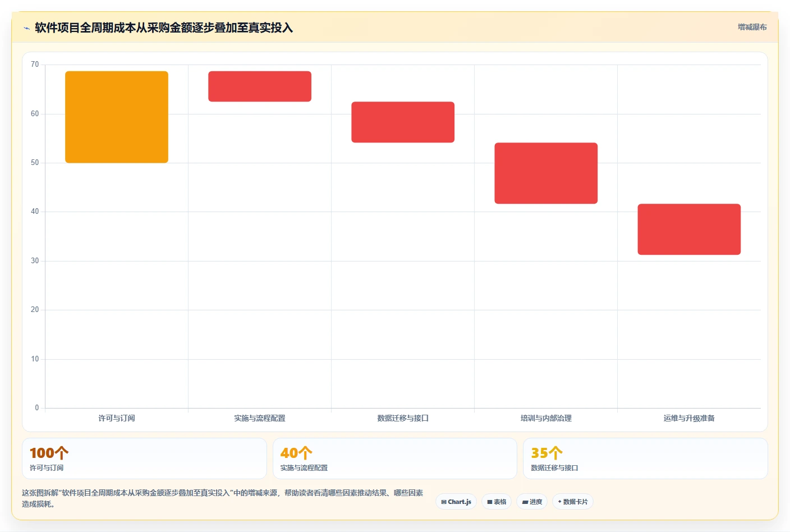
Task: Click the red 实施与流程配置 bar
Action: [x=260, y=86]
